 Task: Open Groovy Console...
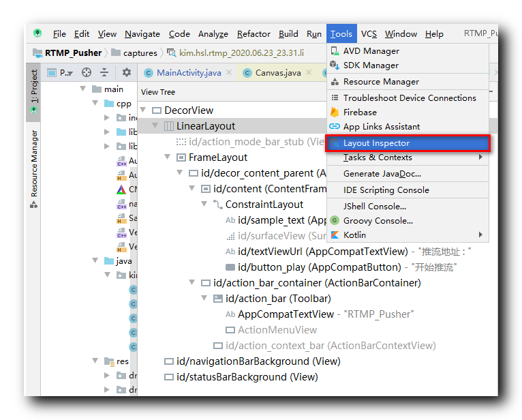408,221
